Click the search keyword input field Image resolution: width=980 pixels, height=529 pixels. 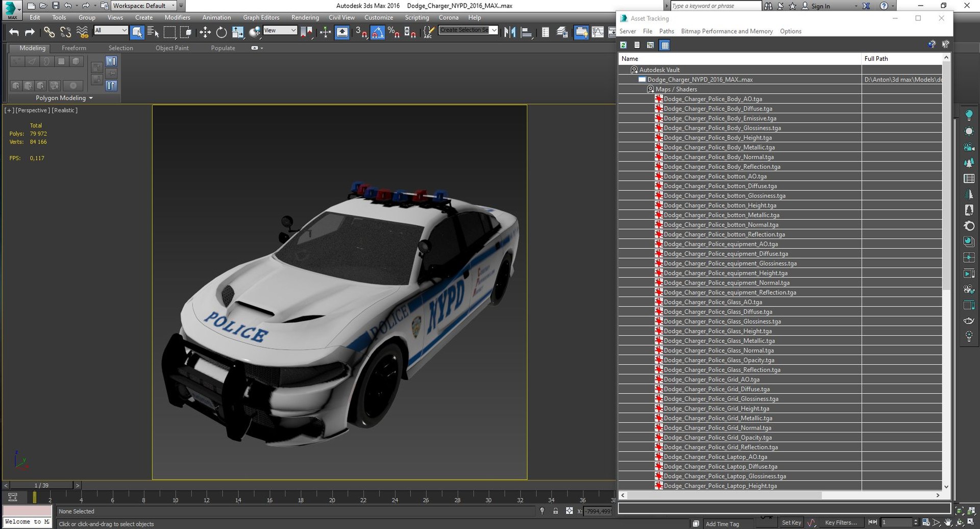point(716,6)
